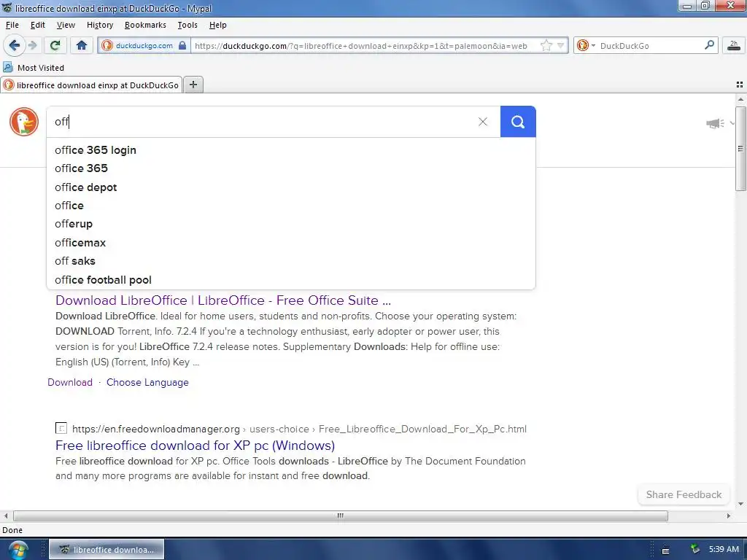
Task: Click the on-screen keyboard tray icon
Action: (665, 551)
